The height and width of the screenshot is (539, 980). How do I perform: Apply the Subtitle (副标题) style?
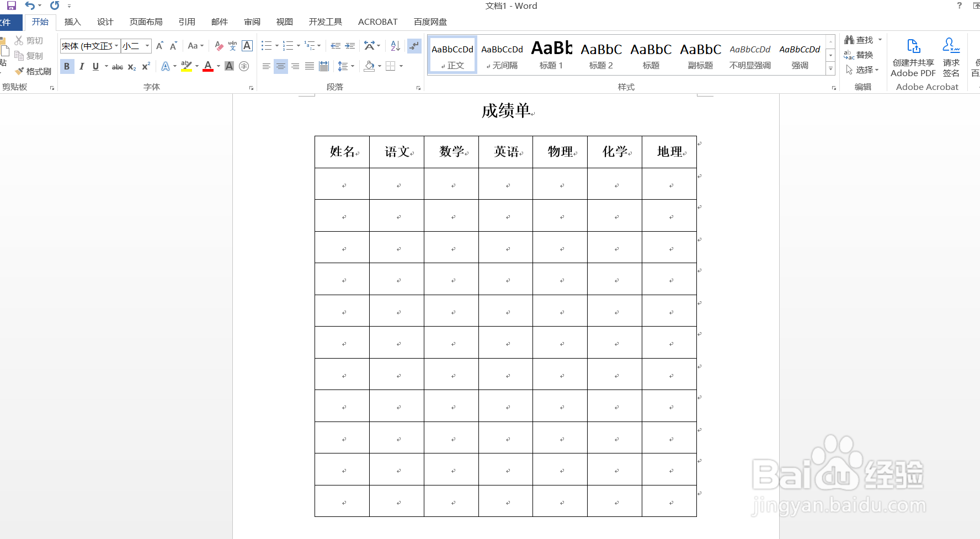700,55
